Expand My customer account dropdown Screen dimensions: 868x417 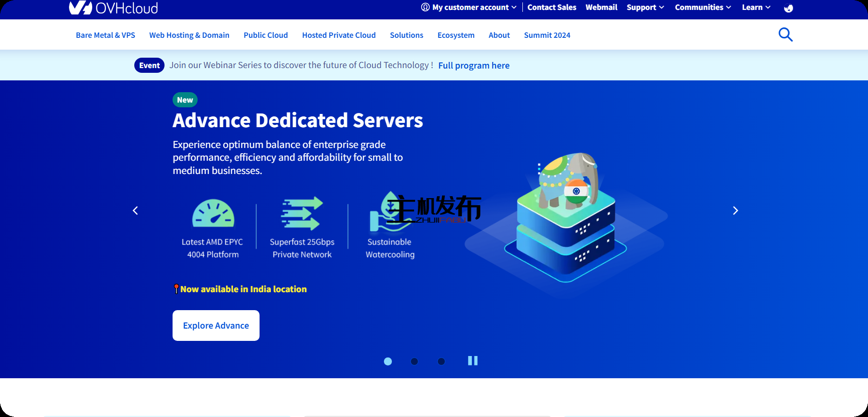469,8
